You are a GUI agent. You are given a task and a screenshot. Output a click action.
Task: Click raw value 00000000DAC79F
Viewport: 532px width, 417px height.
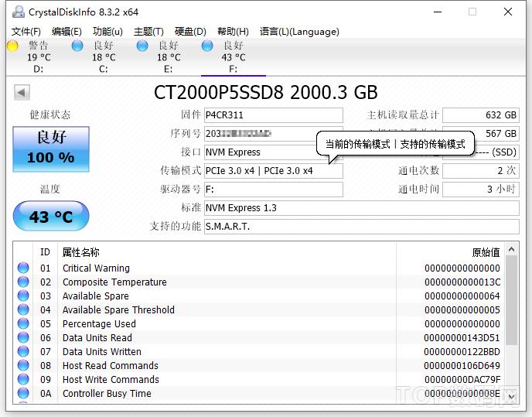coord(462,380)
